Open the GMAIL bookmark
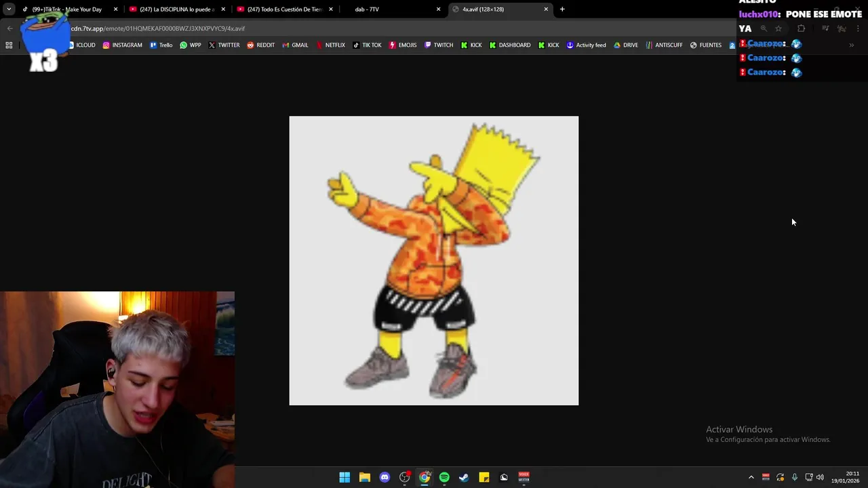The image size is (868, 488). click(x=295, y=45)
